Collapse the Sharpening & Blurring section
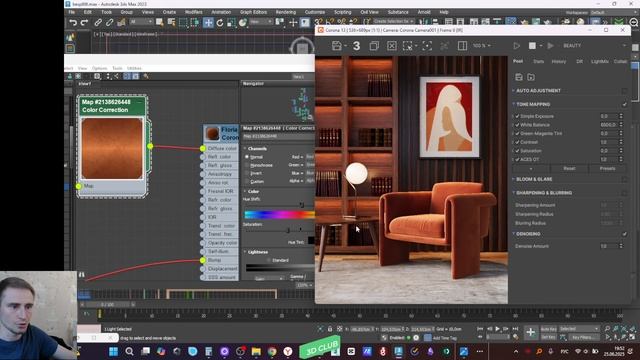This screenshot has height=360, width=640. (x=513, y=193)
